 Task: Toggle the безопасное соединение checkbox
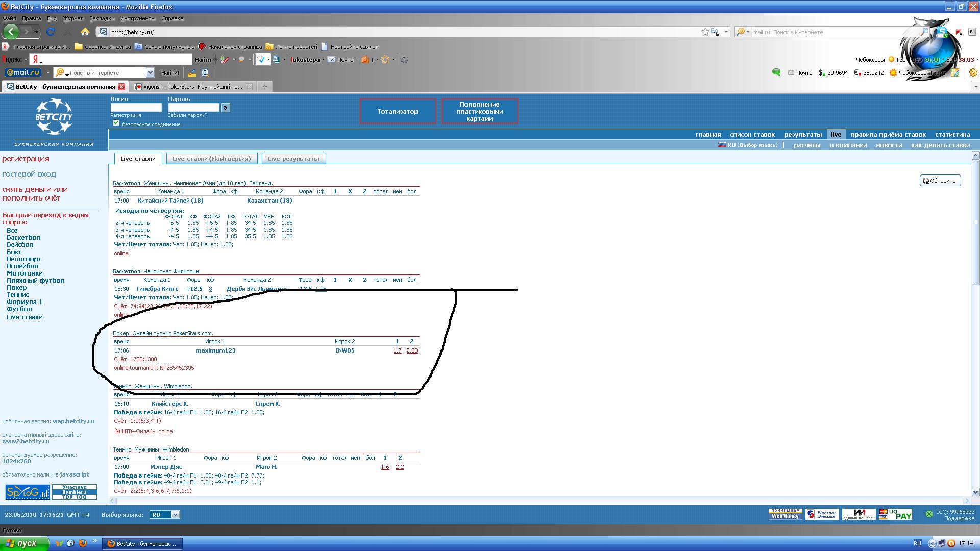click(116, 123)
